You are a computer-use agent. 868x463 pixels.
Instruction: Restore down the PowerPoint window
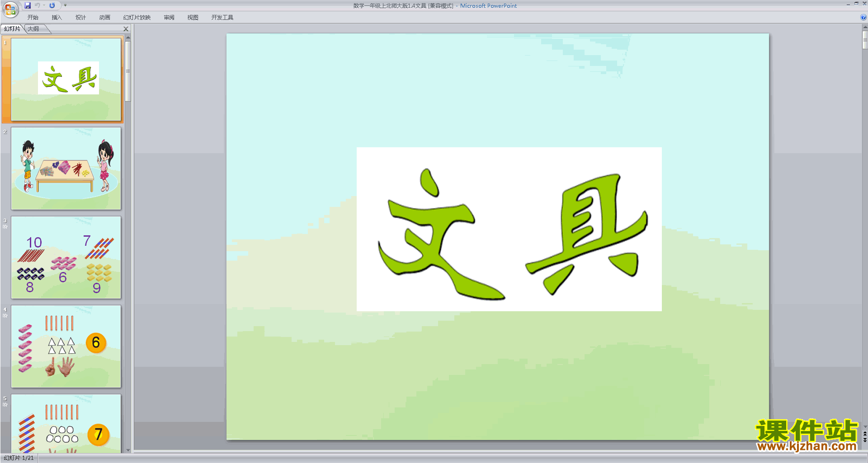856,4
